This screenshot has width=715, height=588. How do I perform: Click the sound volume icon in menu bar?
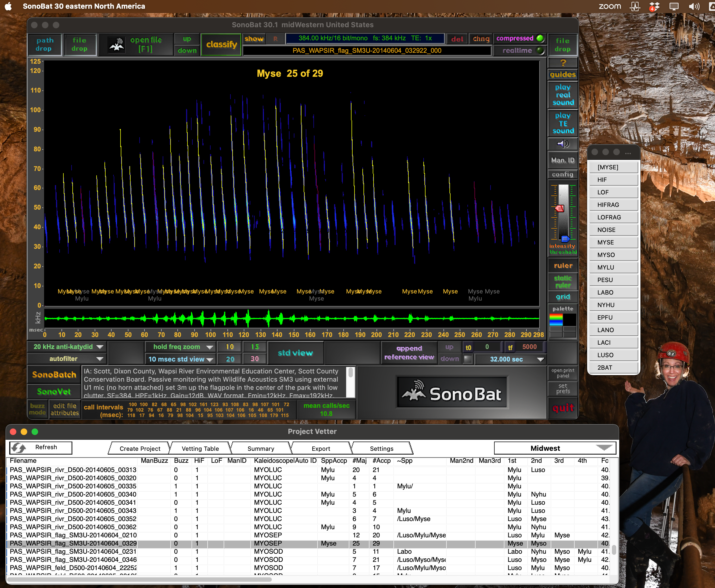click(x=694, y=6)
